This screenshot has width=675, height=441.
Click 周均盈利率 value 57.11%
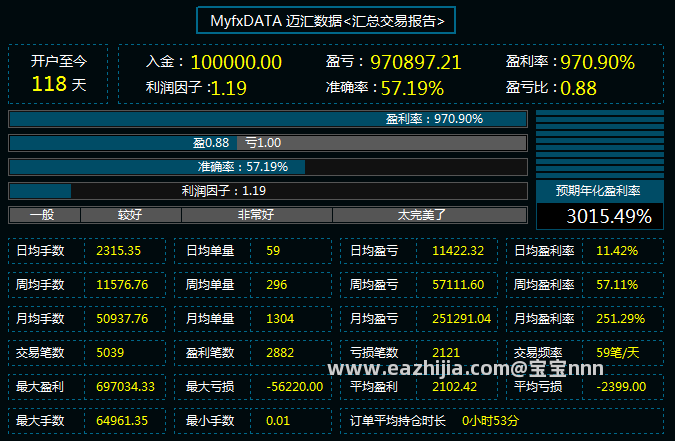click(x=617, y=285)
